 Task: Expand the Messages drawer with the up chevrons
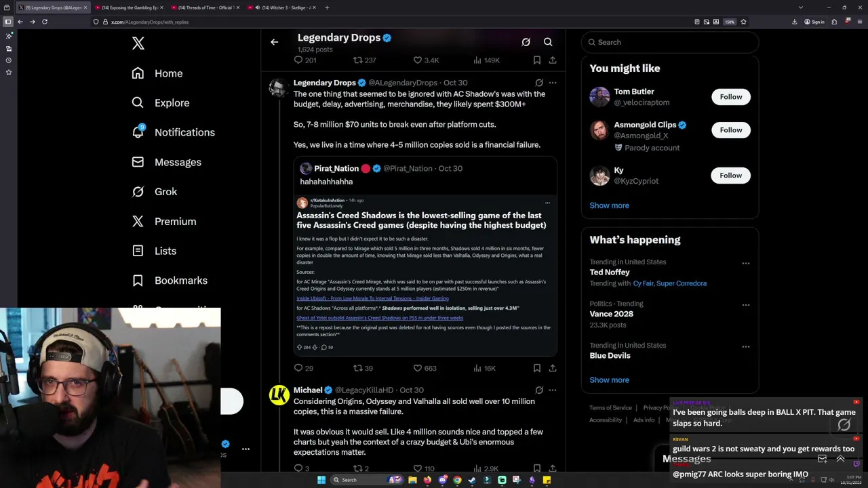tap(840, 459)
